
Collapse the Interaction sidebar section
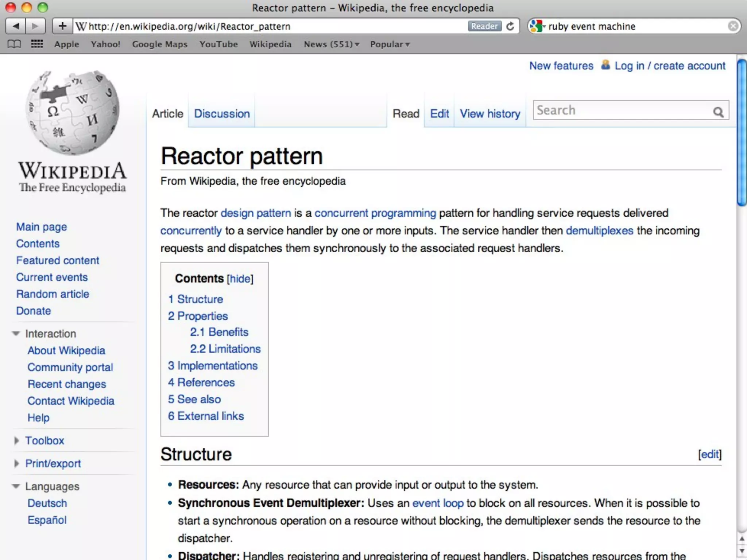[x=16, y=334]
